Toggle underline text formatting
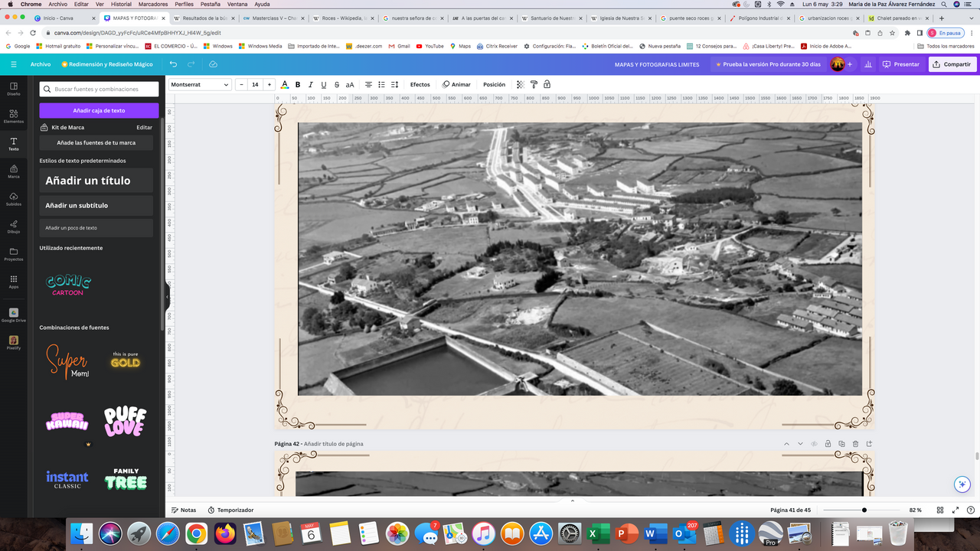 pos(324,84)
